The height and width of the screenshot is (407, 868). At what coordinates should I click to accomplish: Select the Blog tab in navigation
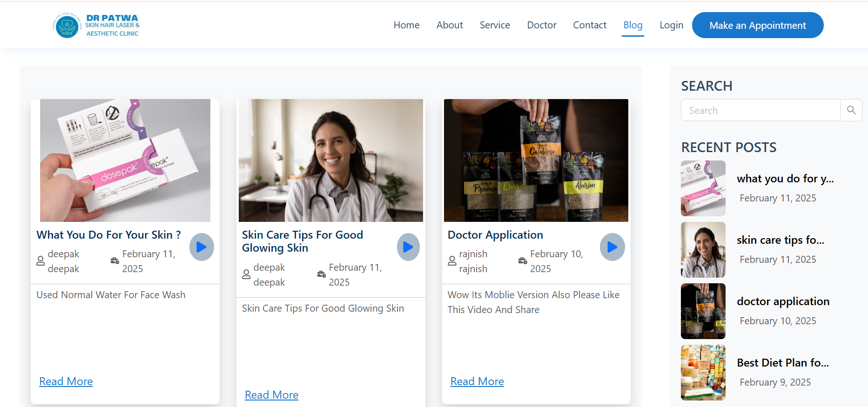coord(632,25)
